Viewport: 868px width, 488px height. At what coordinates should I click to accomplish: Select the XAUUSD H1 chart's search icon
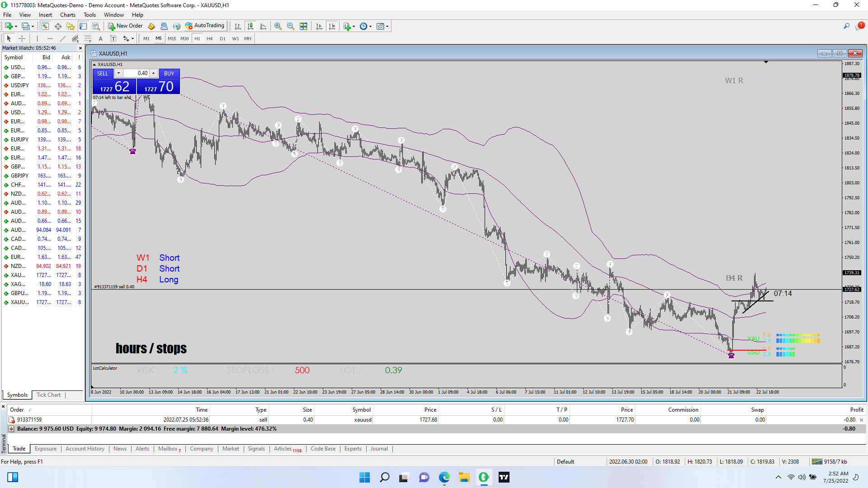846,26
